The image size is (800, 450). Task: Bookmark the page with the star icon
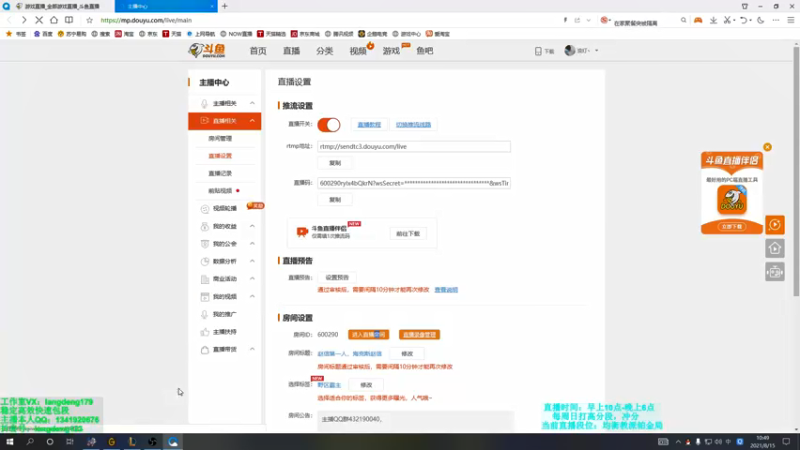coord(89,20)
